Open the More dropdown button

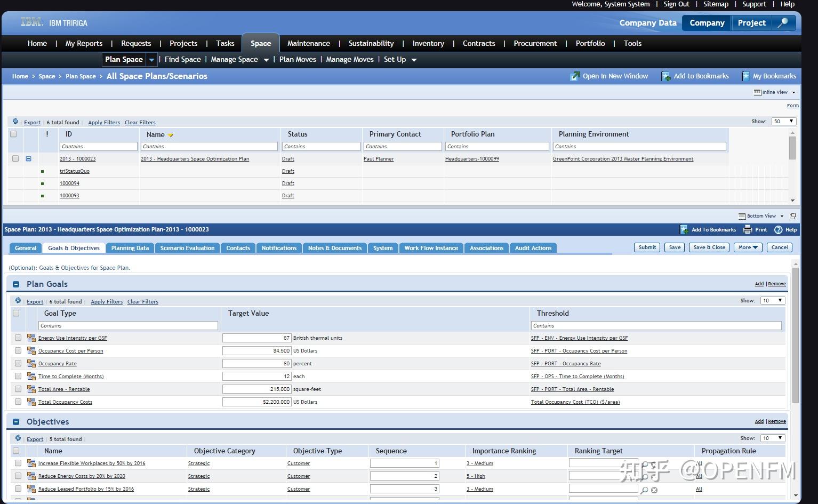point(748,247)
